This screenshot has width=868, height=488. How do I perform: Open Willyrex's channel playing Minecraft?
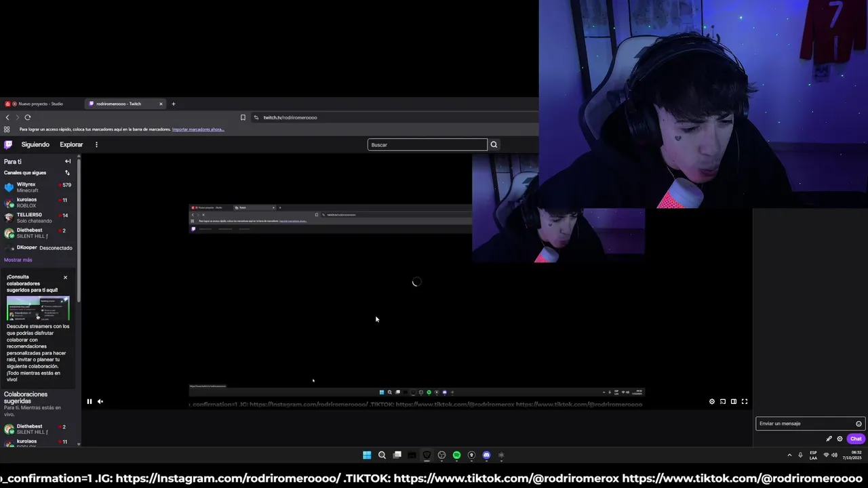39,187
